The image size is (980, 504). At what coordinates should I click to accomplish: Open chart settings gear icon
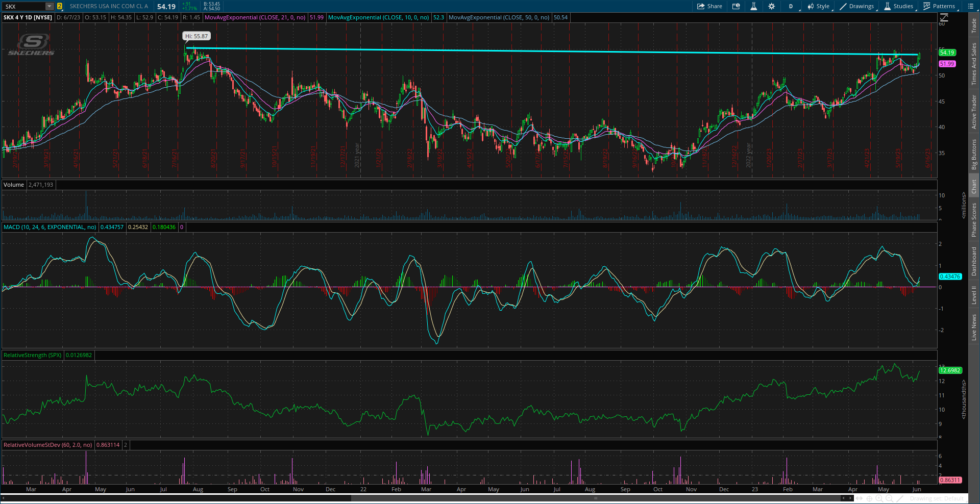(x=771, y=6)
